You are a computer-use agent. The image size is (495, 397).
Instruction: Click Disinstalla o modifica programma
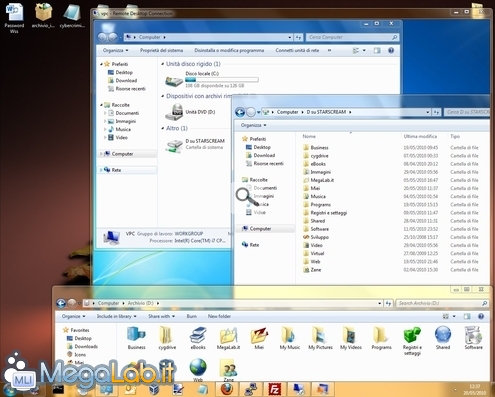[229, 50]
